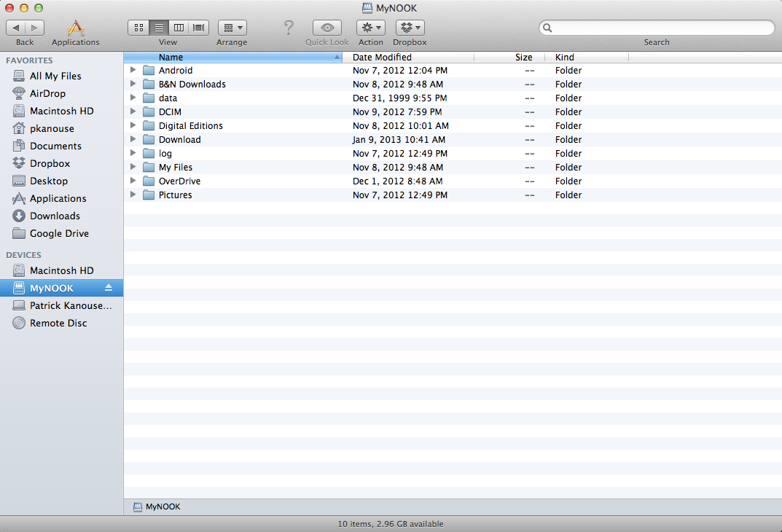Click the log folder name

(x=165, y=154)
